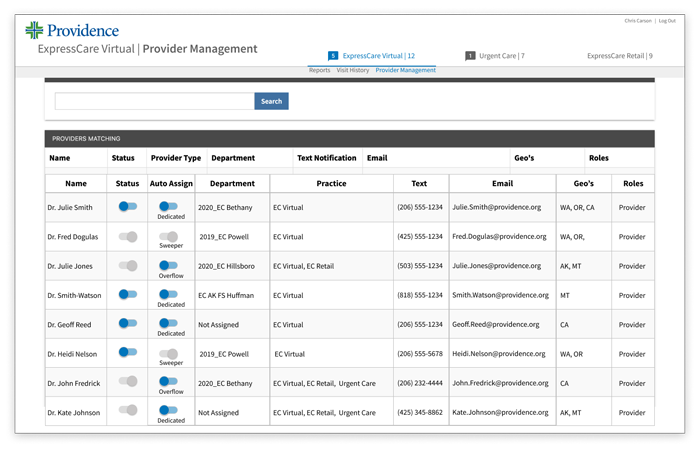Image resolution: width=700 pixels, height=450 pixels.
Task: Select the name Dr. Fred Dogulas
Action: [73, 237]
